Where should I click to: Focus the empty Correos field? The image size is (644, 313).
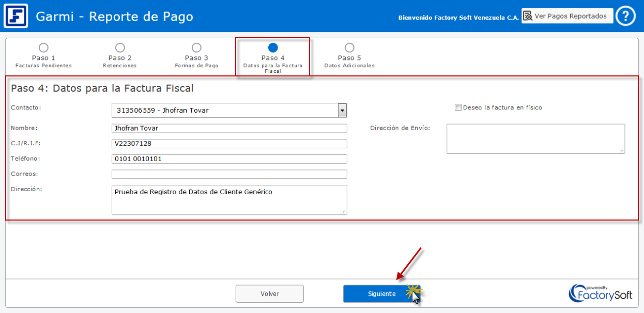pos(229,174)
